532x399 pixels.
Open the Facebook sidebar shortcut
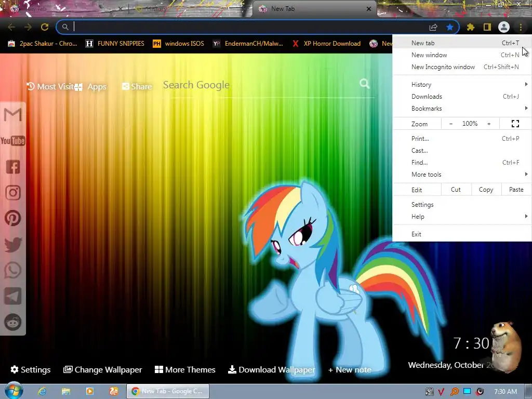[x=13, y=167]
